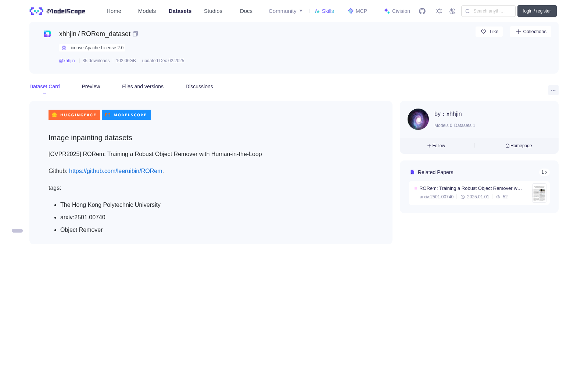The width and height of the screenshot is (588, 368).
Task: Click the floating side handle widget
Action: point(17,231)
